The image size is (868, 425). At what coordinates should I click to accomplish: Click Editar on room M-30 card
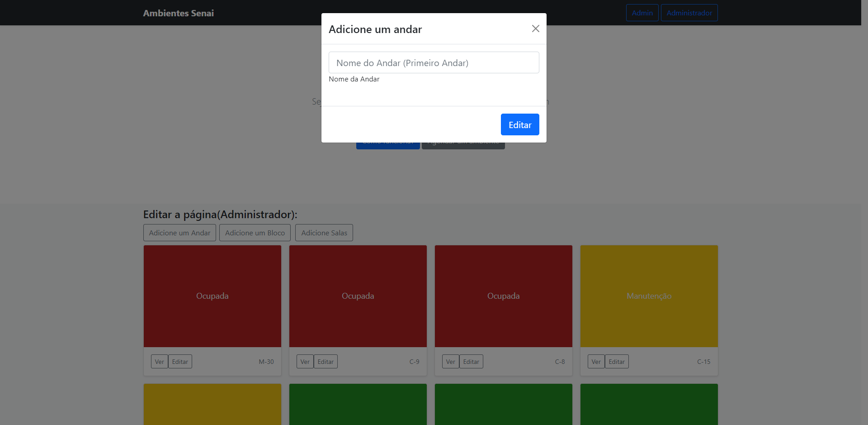pos(180,362)
